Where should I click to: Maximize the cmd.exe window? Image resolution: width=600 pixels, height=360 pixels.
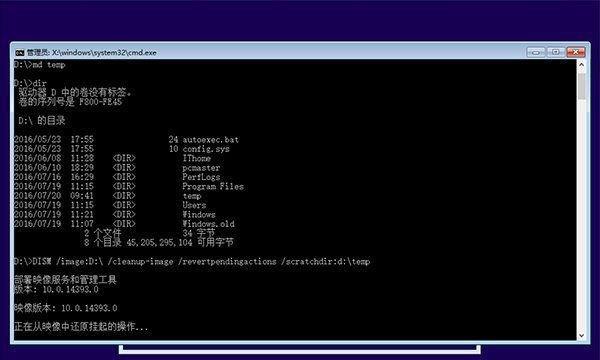click(555, 52)
